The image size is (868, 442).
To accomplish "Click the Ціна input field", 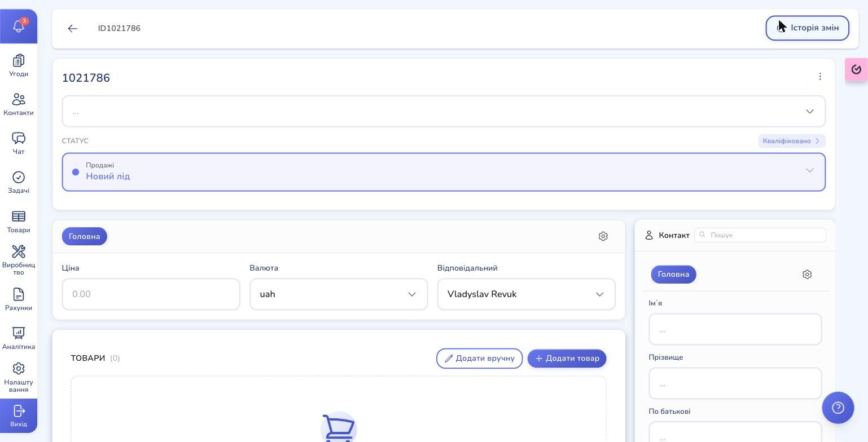I will 151,294.
